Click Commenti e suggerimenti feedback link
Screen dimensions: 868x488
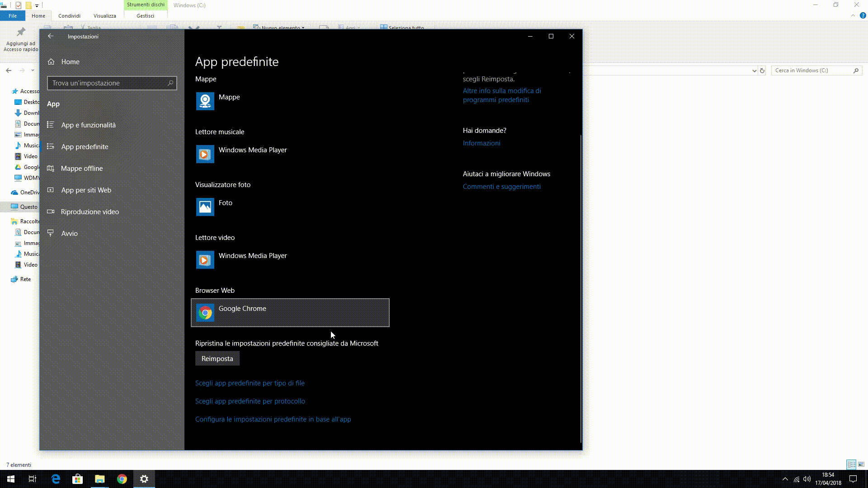pos(501,187)
